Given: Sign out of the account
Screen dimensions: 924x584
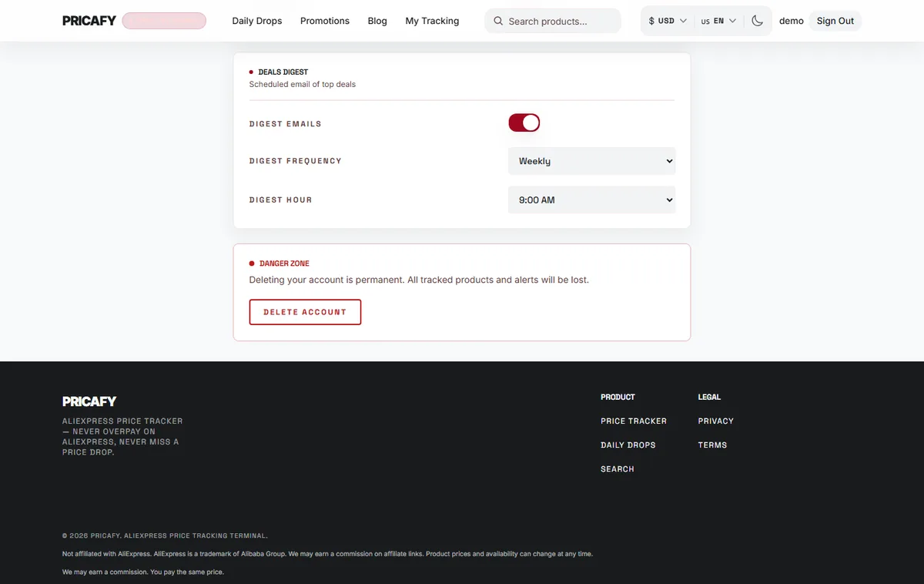Looking at the screenshot, I should click(835, 21).
